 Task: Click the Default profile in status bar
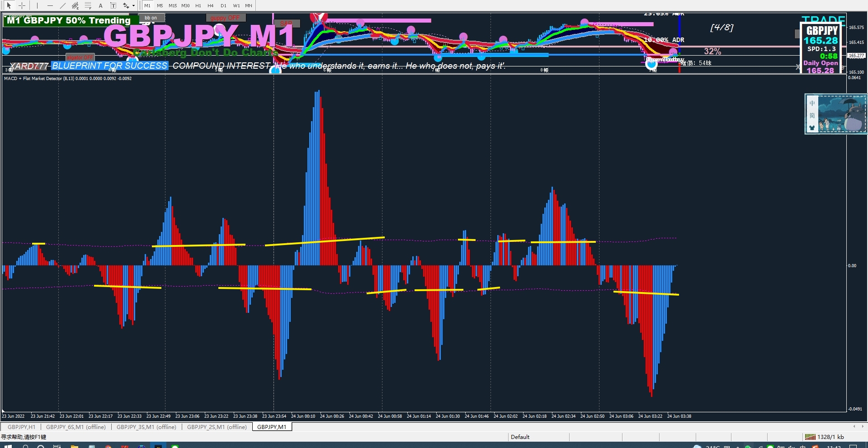click(520, 437)
